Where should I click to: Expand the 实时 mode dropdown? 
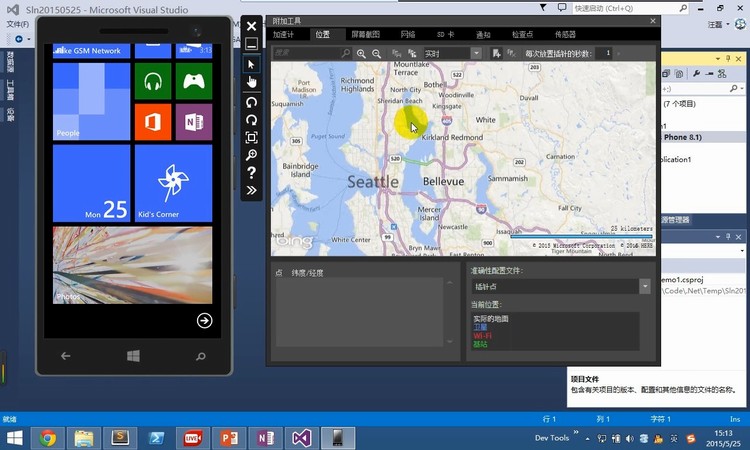[476, 54]
